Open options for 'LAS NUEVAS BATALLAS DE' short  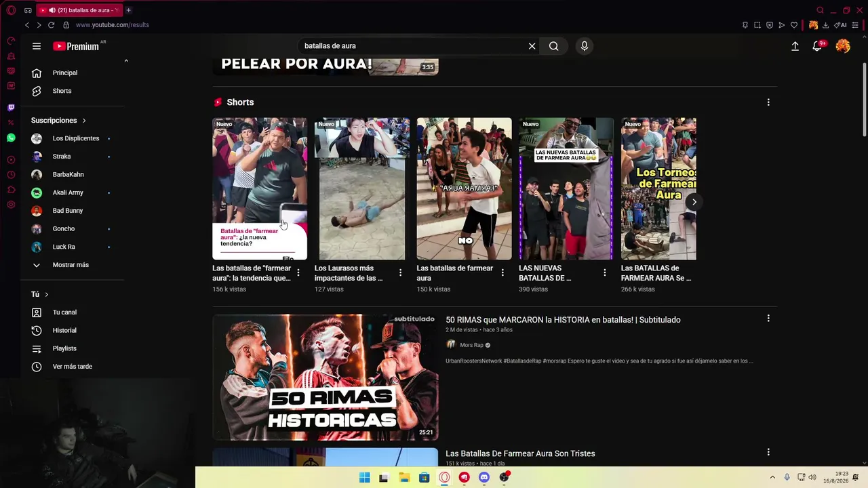tap(605, 272)
